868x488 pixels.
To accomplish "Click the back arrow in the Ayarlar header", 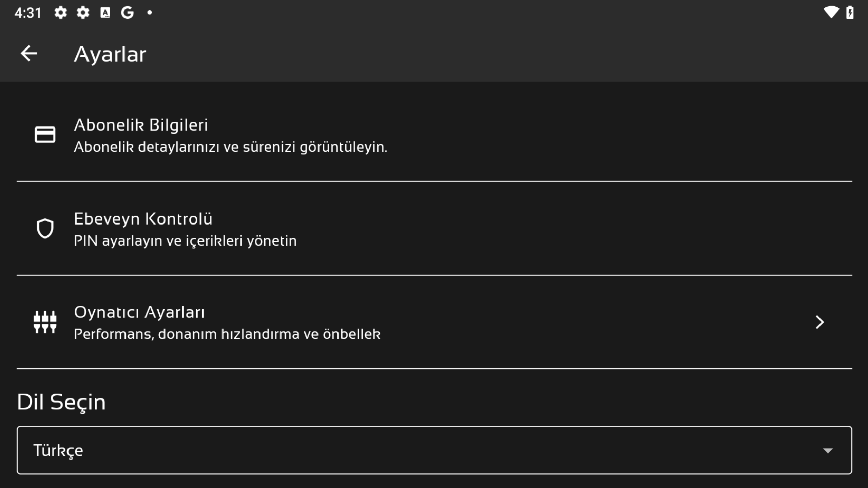I will tap(29, 53).
